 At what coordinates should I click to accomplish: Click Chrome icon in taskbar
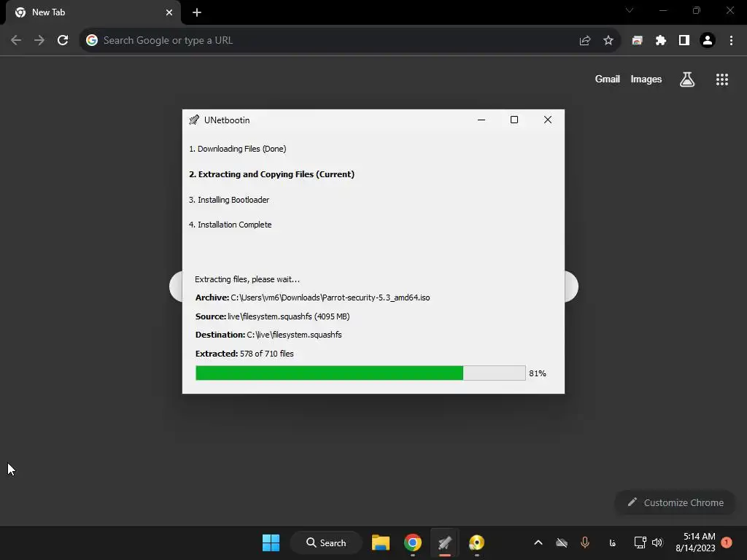(x=413, y=542)
